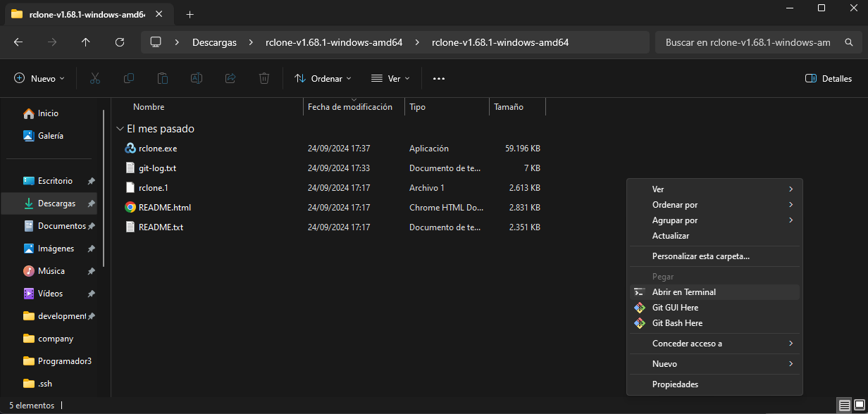The width and height of the screenshot is (868, 414).
Task: Click the Paste clipboard toolbar icon
Action: click(163, 78)
